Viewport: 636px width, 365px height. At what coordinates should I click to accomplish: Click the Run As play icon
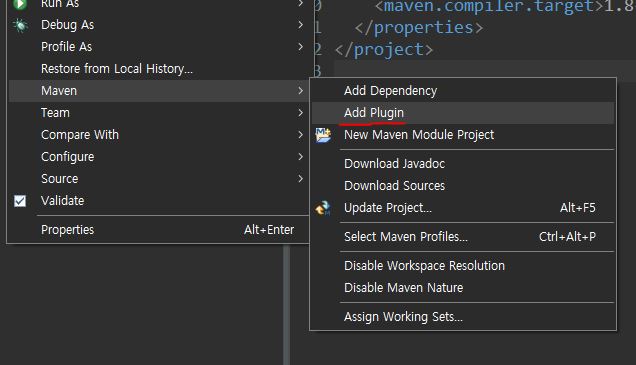coord(20,4)
